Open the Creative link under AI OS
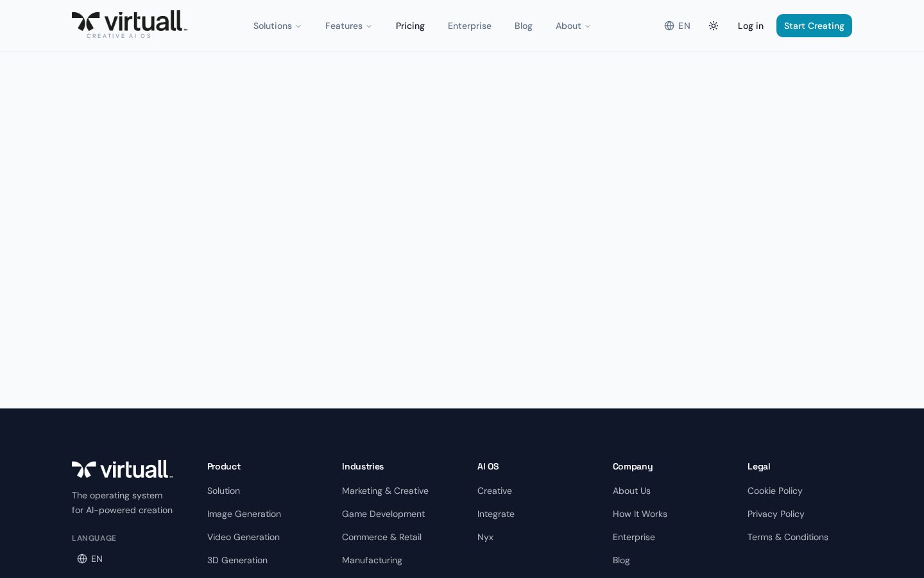The height and width of the screenshot is (578, 924). click(495, 491)
